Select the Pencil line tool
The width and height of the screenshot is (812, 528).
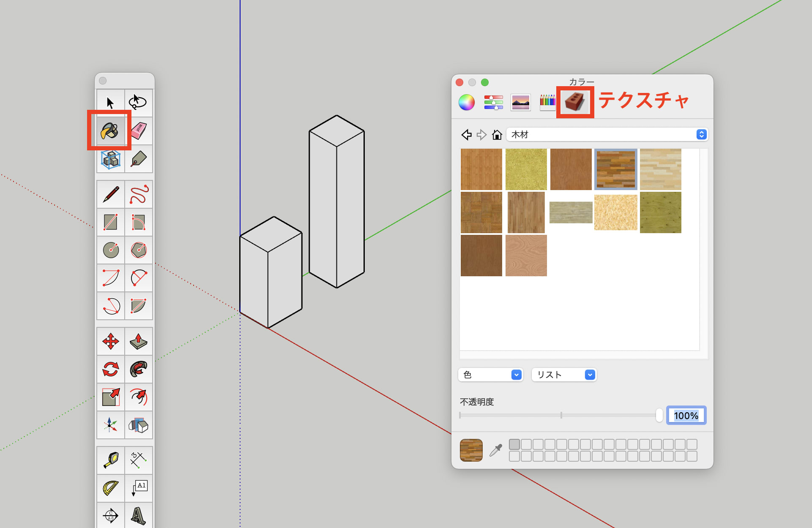tap(111, 194)
